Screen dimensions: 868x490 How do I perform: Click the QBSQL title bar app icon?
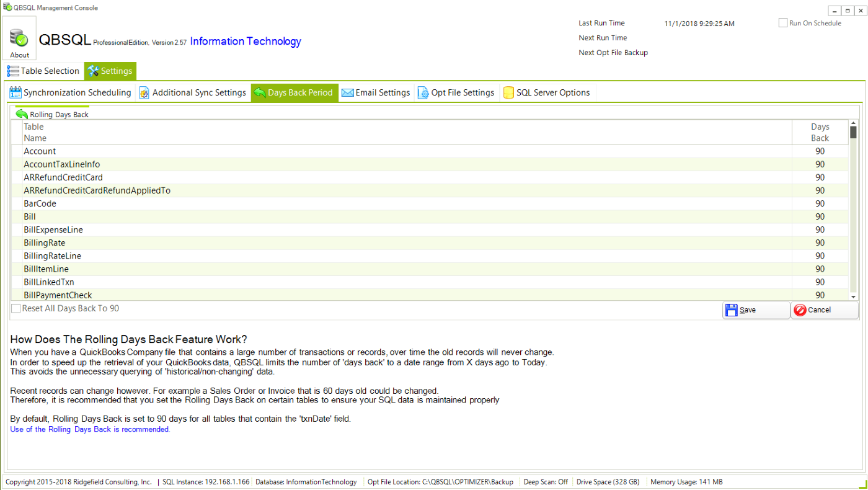click(7, 7)
